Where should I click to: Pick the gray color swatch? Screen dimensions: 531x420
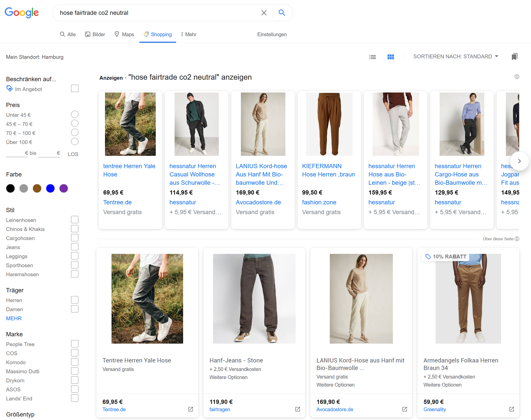[24, 188]
